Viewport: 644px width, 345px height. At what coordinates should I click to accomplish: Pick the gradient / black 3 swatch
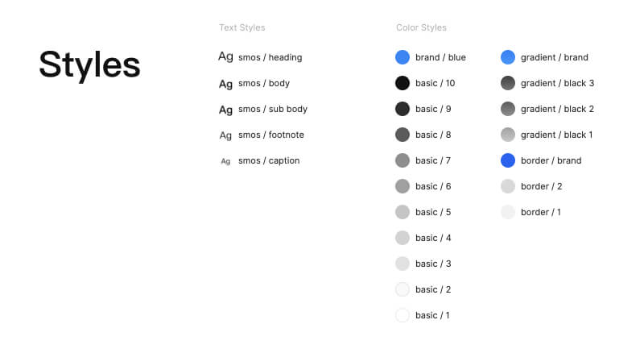[x=508, y=83]
